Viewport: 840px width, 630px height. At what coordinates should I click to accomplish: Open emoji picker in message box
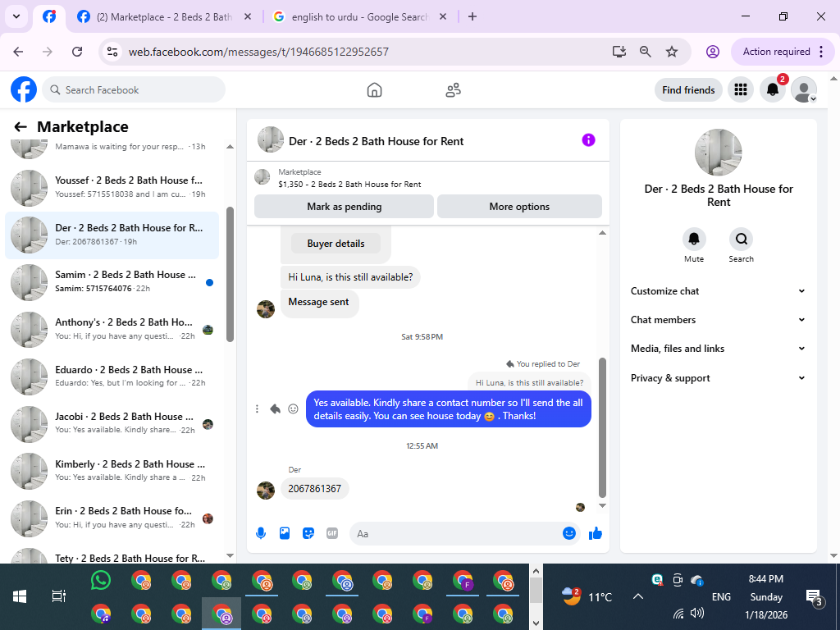pyautogui.click(x=569, y=533)
